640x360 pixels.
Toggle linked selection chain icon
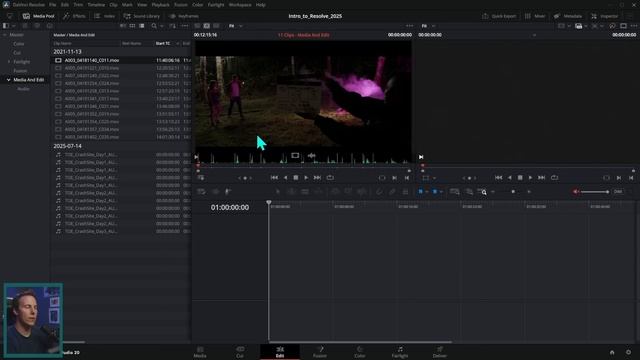click(x=392, y=192)
